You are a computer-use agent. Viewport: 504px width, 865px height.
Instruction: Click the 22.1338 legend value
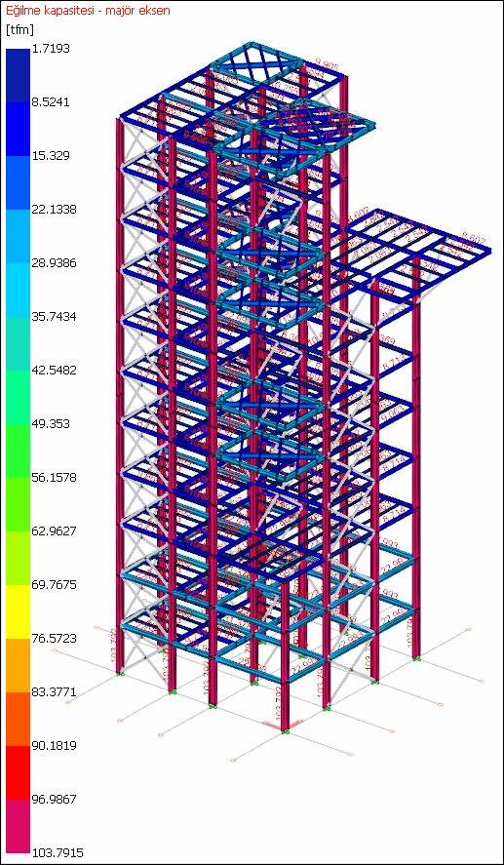[55, 209]
